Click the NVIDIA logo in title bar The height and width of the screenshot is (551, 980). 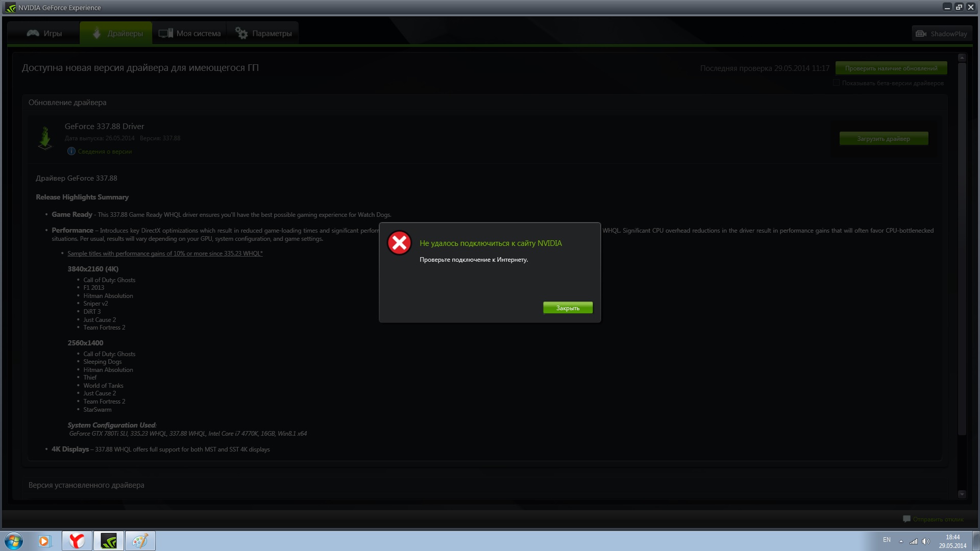coord(10,8)
